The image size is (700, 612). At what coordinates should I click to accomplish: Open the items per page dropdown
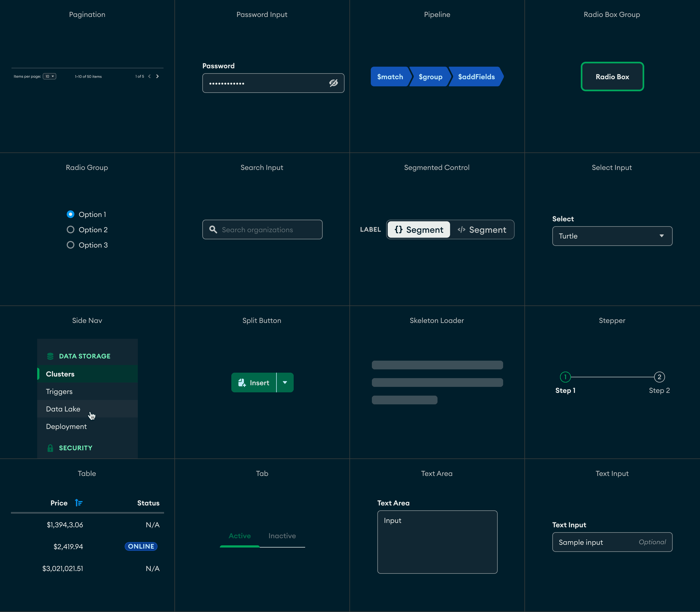(x=49, y=76)
